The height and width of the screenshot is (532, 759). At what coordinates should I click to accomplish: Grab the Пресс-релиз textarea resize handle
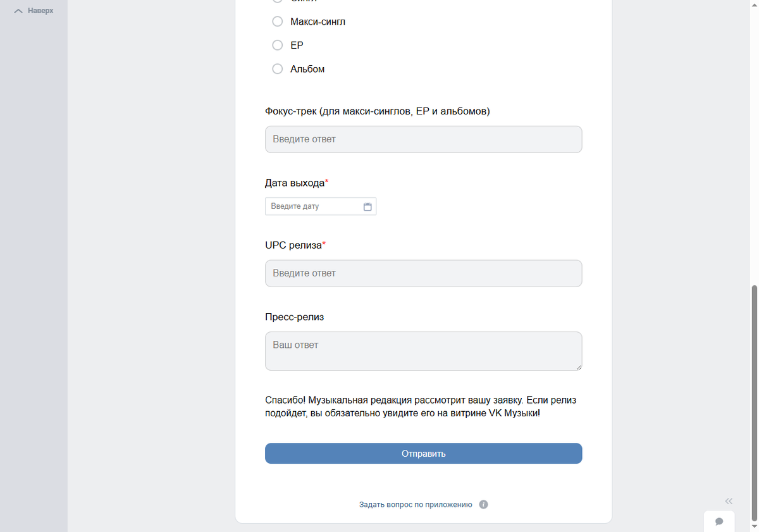pos(579,367)
